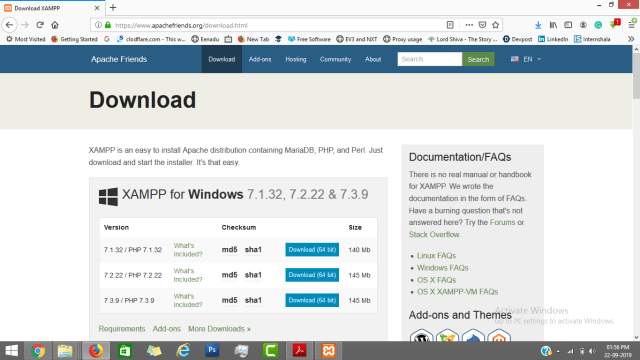The image size is (640, 360).
Task: Show md5 checksum for 7.1.32
Action: (x=229, y=250)
